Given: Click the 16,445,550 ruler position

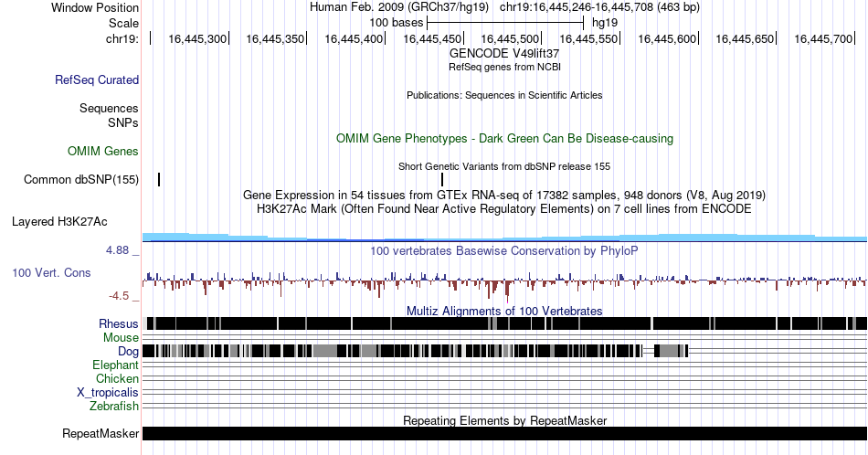Looking at the screenshot, I should (x=588, y=38).
